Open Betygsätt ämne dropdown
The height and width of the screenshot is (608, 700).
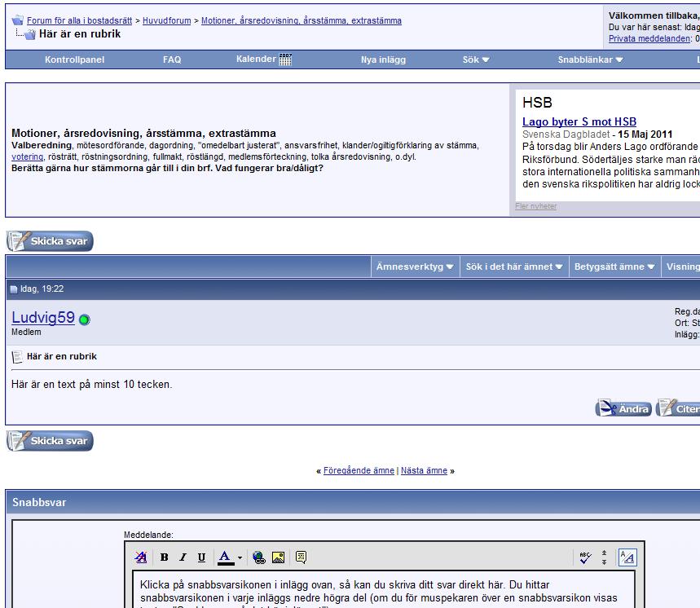614,267
